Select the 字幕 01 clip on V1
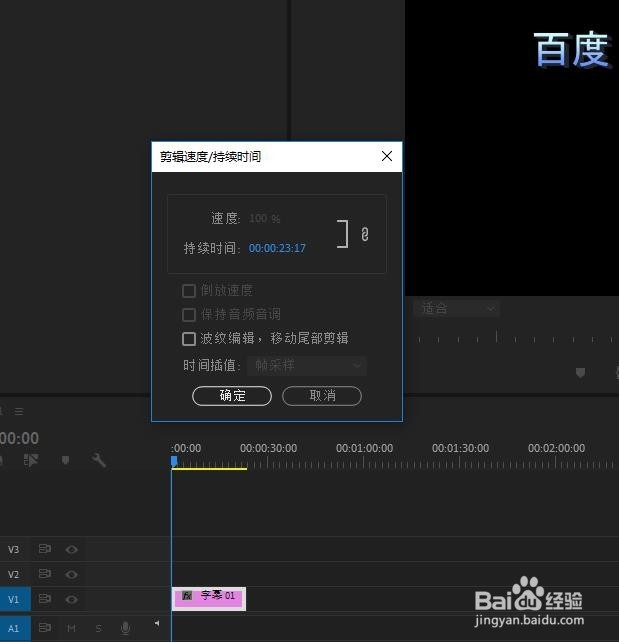Image resolution: width=619 pixels, height=642 pixels. [209, 599]
